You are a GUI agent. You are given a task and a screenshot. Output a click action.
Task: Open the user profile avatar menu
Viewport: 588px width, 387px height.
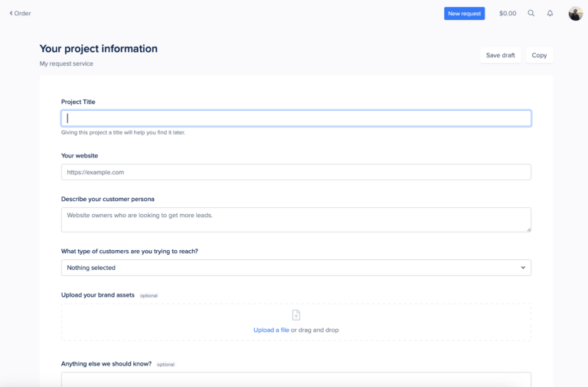pos(575,13)
